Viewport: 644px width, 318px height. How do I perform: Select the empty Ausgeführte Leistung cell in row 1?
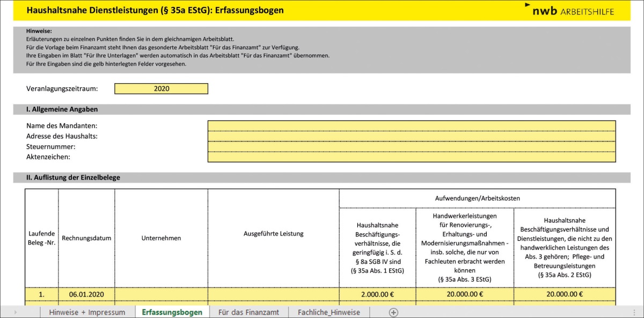point(273,294)
